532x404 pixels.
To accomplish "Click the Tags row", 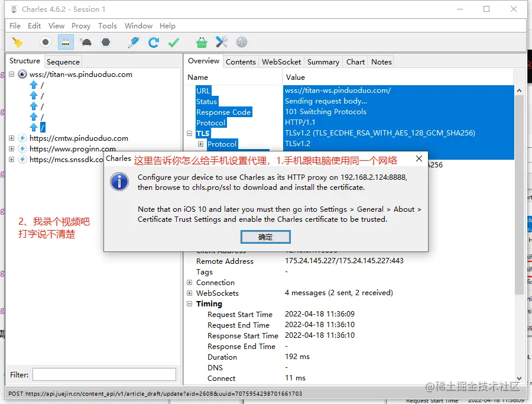I will (x=205, y=272).
